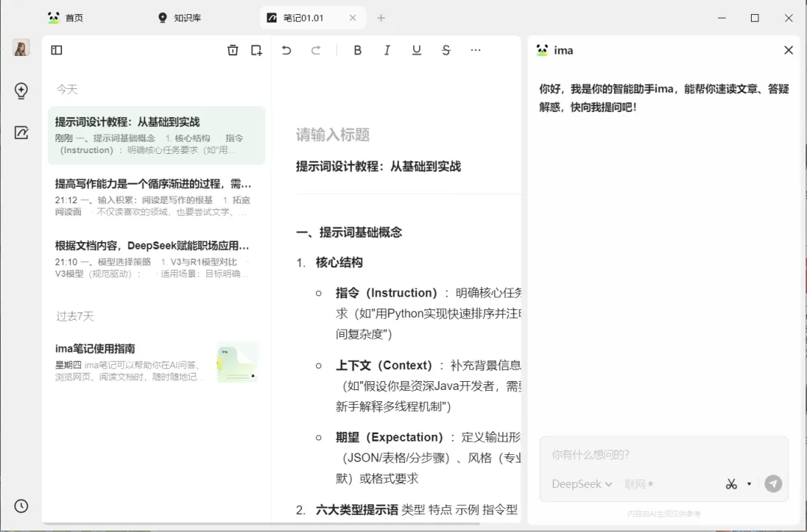Toggle strikethrough formatting
This screenshot has width=807, height=532.
[x=446, y=50]
